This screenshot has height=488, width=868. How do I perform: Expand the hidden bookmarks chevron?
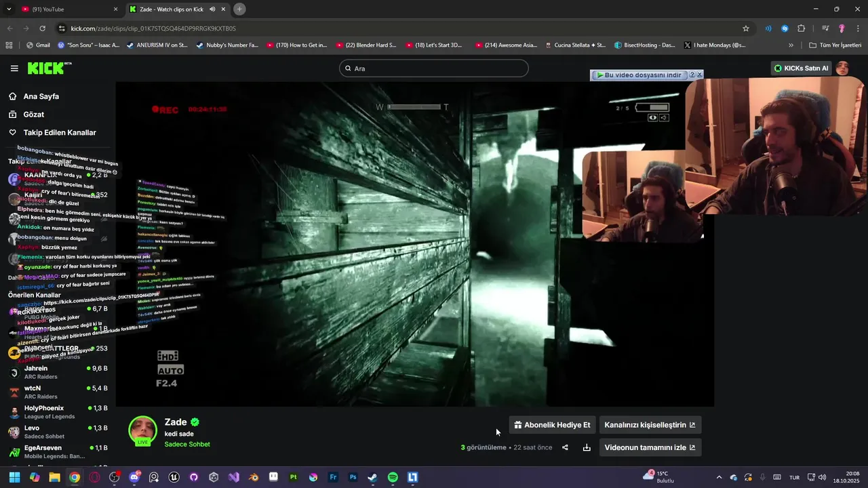click(x=791, y=45)
